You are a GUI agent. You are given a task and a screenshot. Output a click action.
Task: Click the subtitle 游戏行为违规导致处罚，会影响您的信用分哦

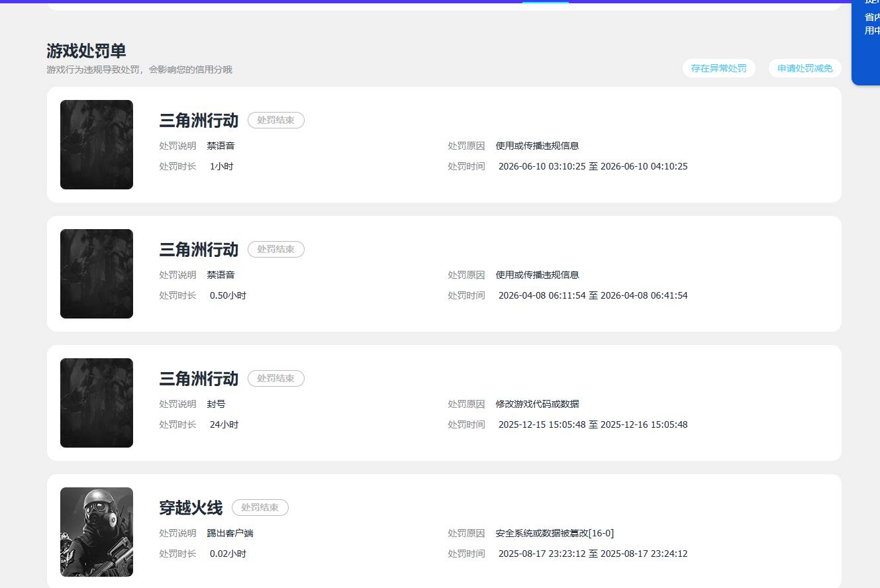point(139,70)
